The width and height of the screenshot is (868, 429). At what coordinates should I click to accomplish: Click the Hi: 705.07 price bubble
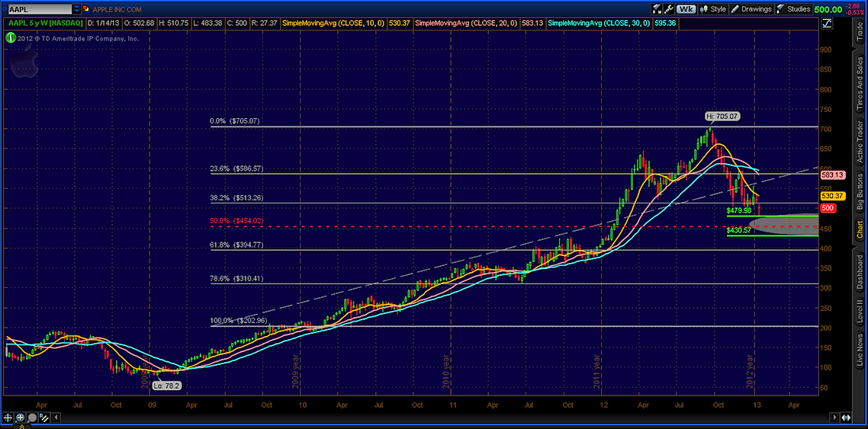coord(722,117)
